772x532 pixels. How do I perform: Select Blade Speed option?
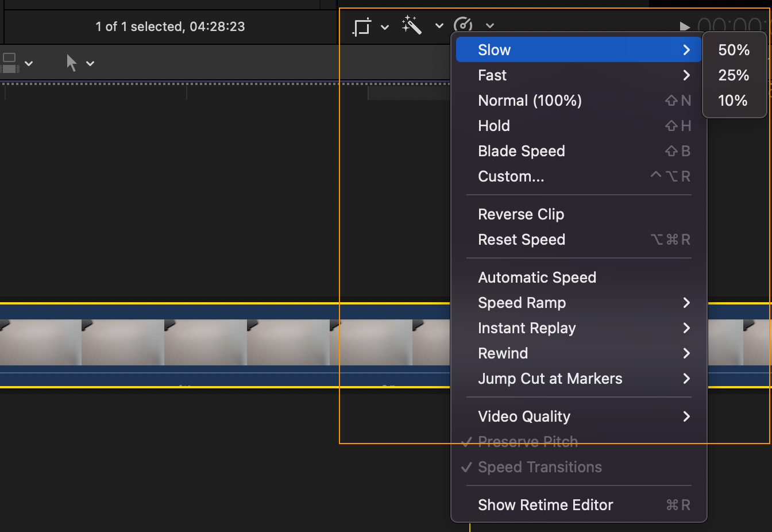click(x=579, y=151)
